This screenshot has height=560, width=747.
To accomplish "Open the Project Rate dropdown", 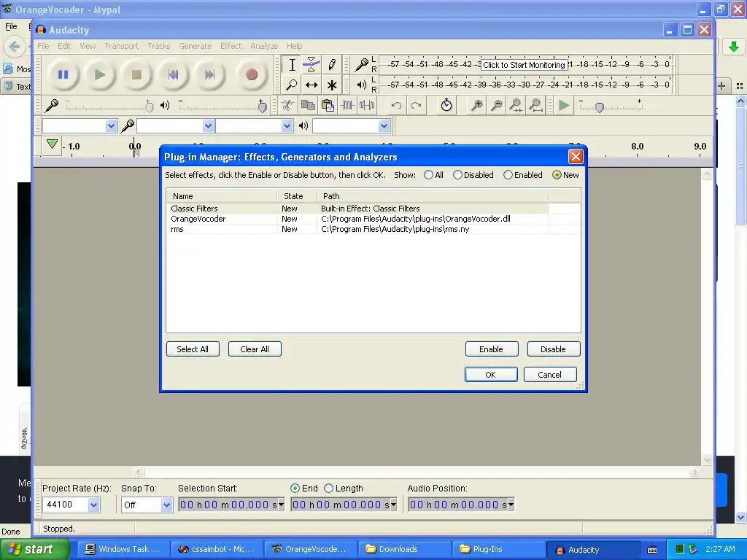I will [x=94, y=505].
